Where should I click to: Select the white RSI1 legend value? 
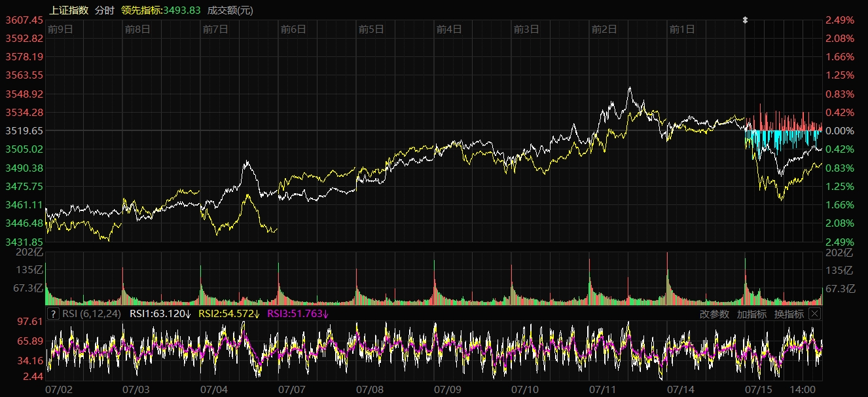[x=160, y=314]
